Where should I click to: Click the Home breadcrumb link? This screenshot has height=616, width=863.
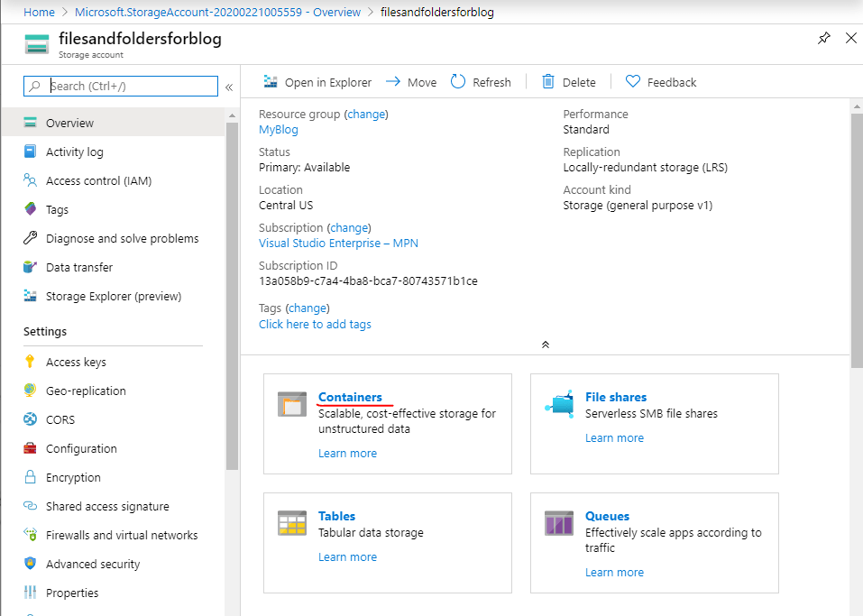pyautogui.click(x=39, y=12)
